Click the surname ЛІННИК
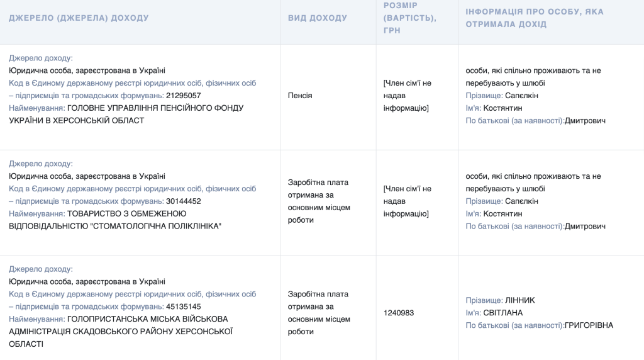 point(519,300)
